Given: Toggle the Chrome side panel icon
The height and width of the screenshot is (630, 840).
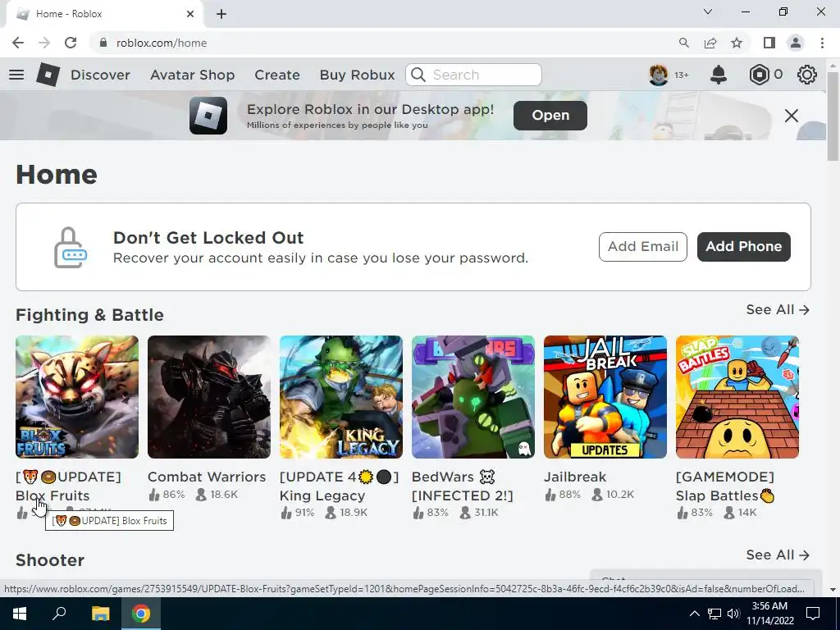Looking at the screenshot, I should pos(769,43).
